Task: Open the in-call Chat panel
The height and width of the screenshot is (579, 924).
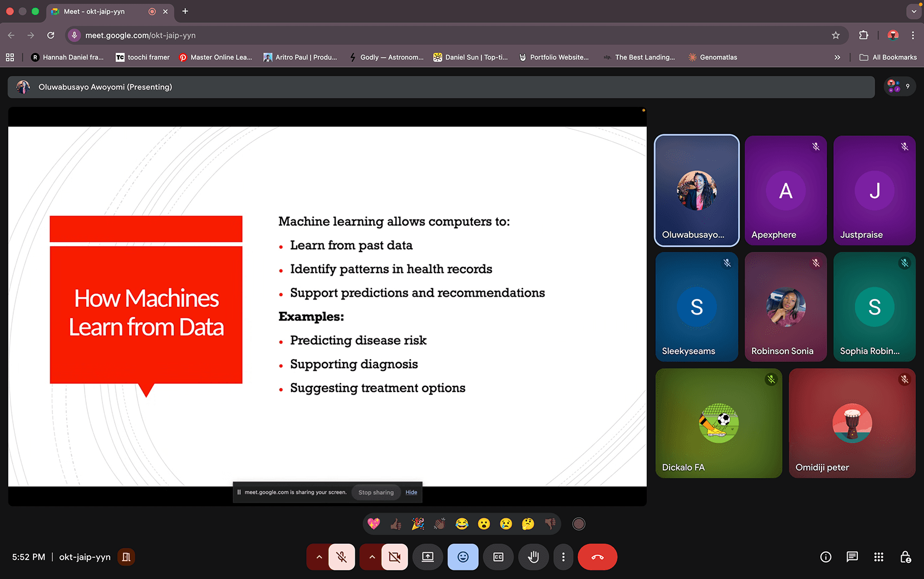Action: click(852, 557)
